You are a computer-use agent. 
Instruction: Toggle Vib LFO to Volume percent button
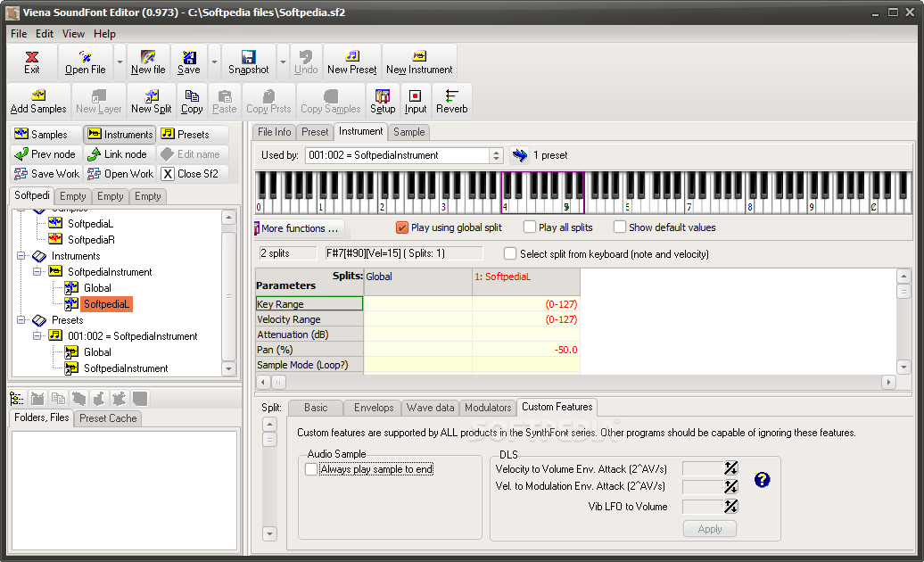point(730,506)
